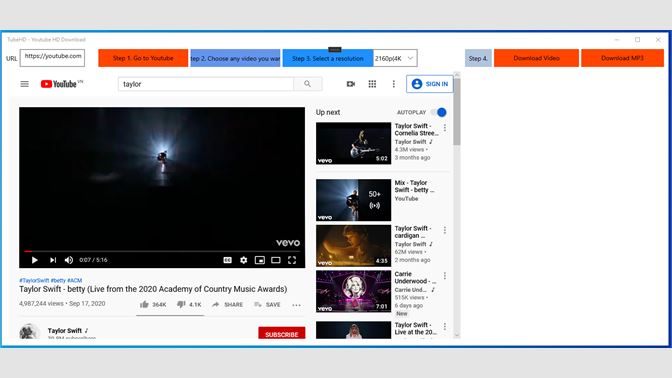Screen dimensions: 672x378
Task: Open options for Cornelia Street video
Action: [x=445, y=128]
